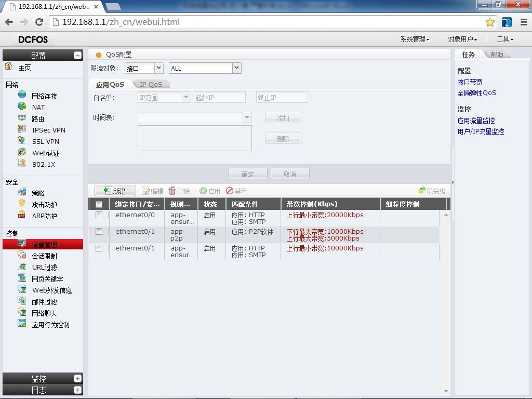The width and height of the screenshot is (532, 399).
Task: Click the SSL VPN icon
Action: pyautogui.click(x=22, y=140)
